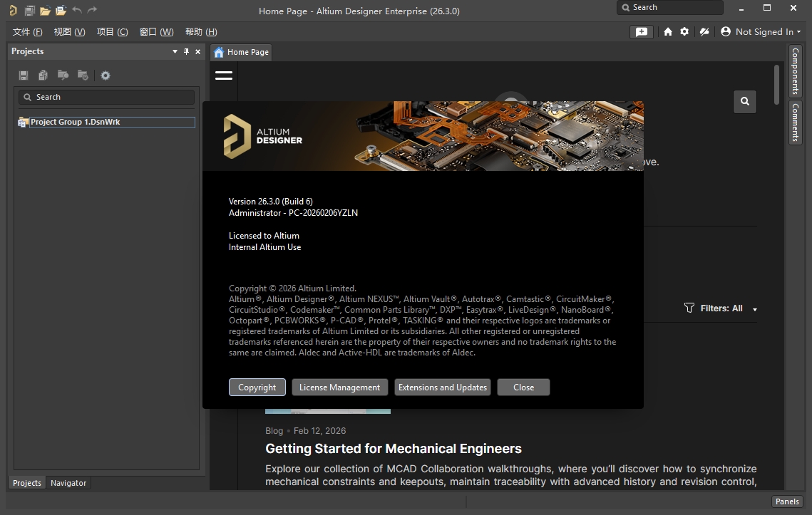The image size is (812, 515).
Task: Pin the Projects panel
Action: click(186, 51)
